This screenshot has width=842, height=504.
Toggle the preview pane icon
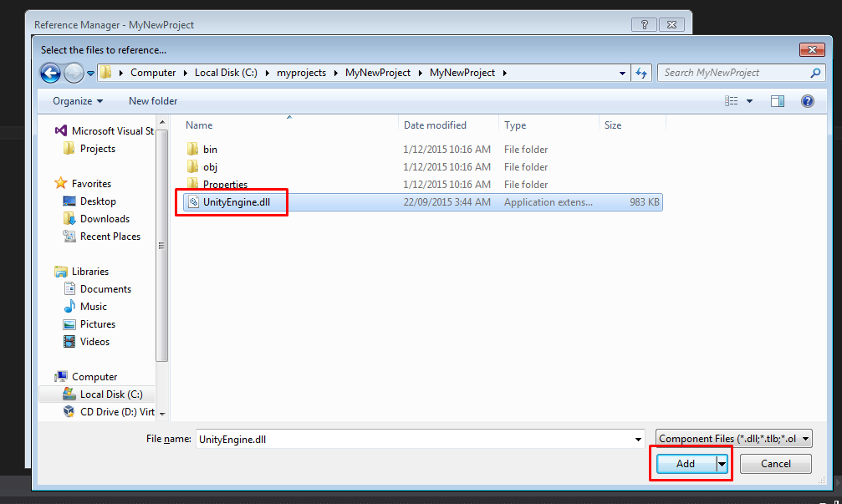pyautogui.click(x=777, y=101)
